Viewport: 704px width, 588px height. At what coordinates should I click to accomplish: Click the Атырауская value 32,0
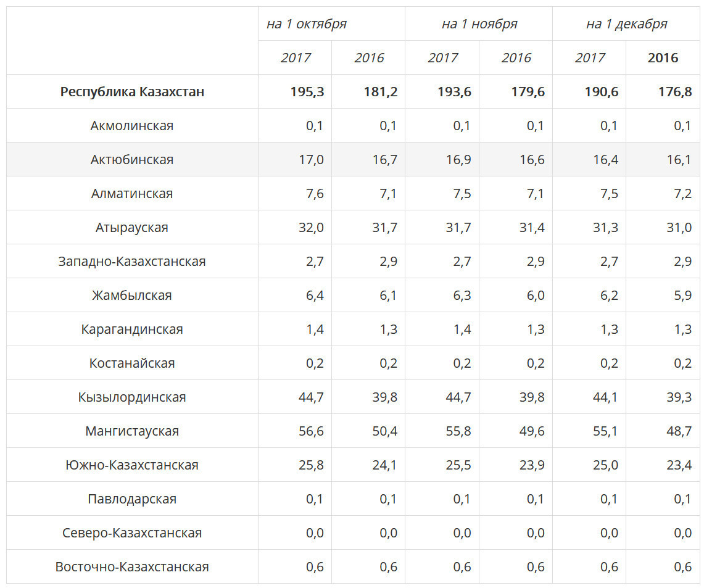[x=311, y=228]
